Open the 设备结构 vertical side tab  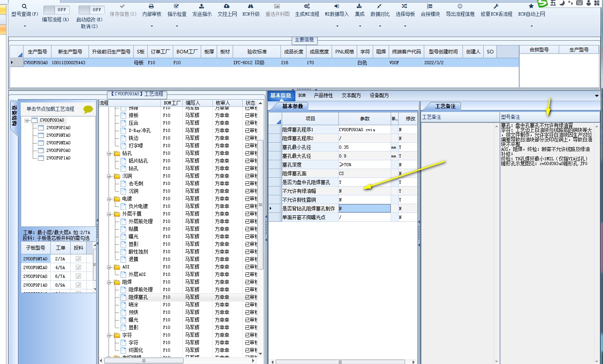click(x=14, y=116)
